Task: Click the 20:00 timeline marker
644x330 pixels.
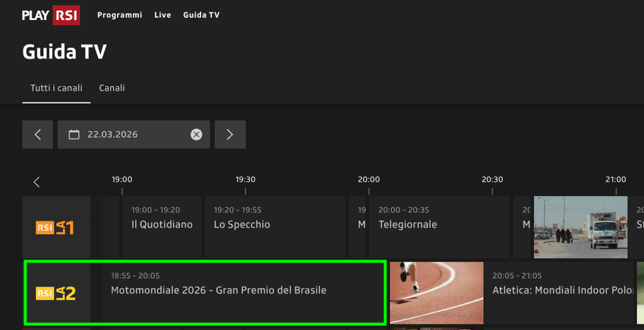Action: tap(369, 179)
